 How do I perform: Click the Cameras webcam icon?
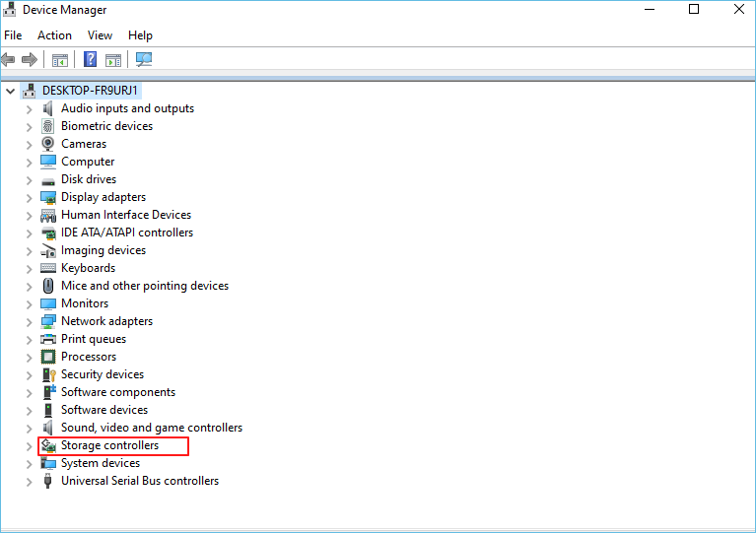click(x=47, y=144)
